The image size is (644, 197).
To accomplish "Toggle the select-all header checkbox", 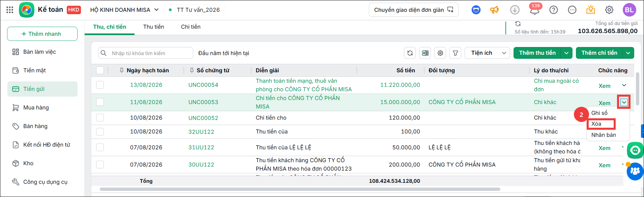I will tap(100, 70).
